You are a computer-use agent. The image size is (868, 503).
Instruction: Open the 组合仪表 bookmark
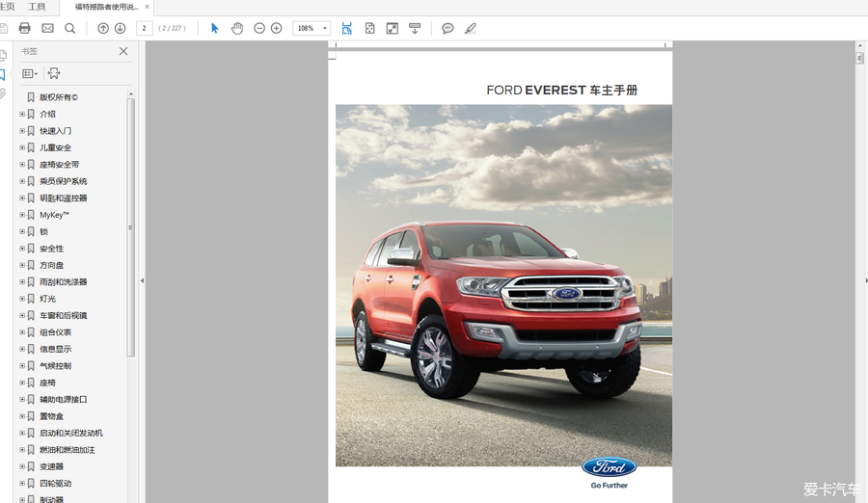pyautogui.click(x=55, y=332)
